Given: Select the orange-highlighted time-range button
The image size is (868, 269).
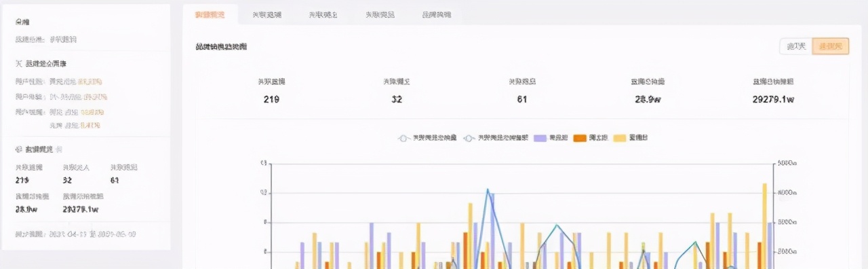Looking at the screenshot, I should [831, 46].
